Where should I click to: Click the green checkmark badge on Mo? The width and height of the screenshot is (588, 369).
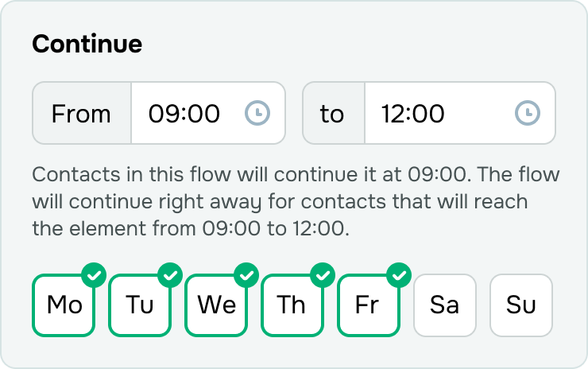coord(94,275)
